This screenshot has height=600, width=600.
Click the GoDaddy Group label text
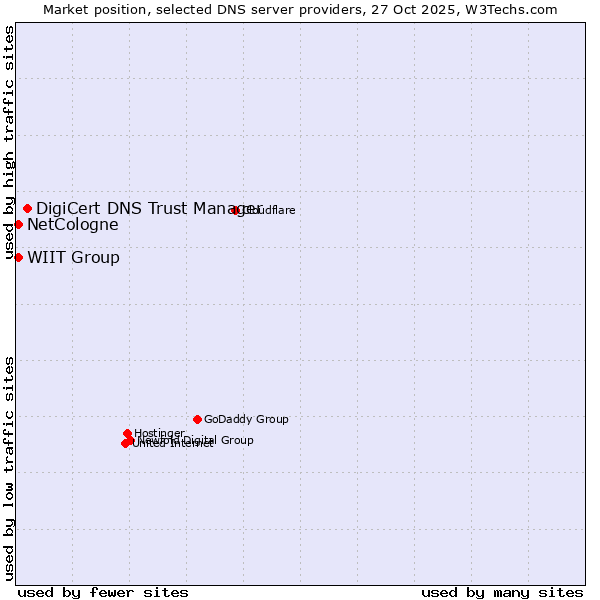[x=246, y=420]
